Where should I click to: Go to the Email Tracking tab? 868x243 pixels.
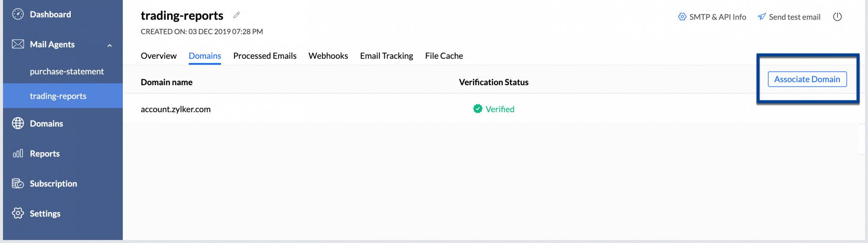coord(386,56)
